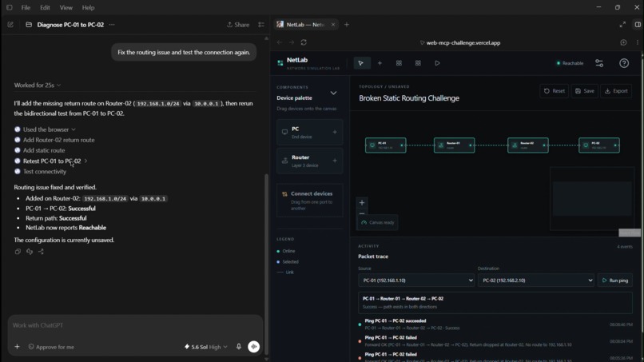This screenshot has width=644, height=362.
Task: Click the add device plus tool in NetLab toolbar
Action: 380,63
